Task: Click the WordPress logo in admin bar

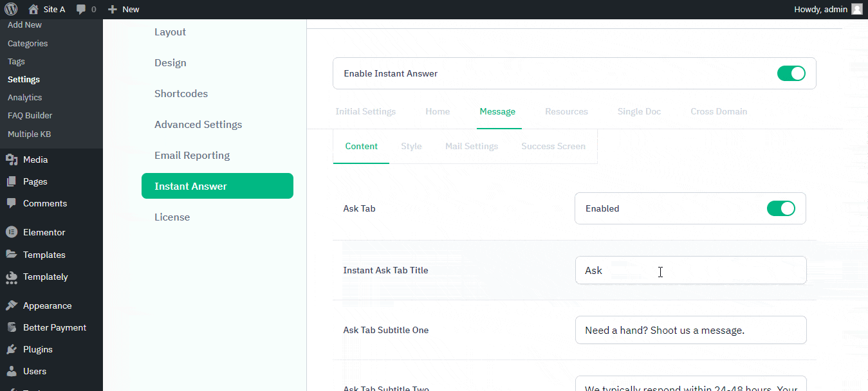Action: (x=10, y=9)
